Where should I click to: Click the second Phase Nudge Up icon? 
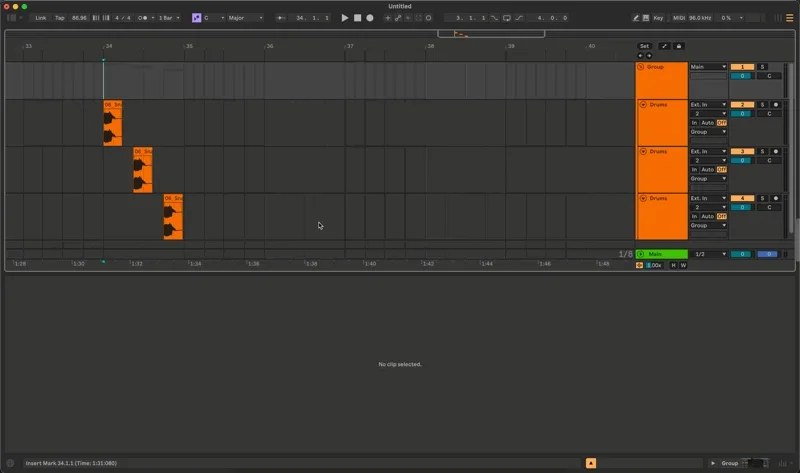[x=106, y=18]
